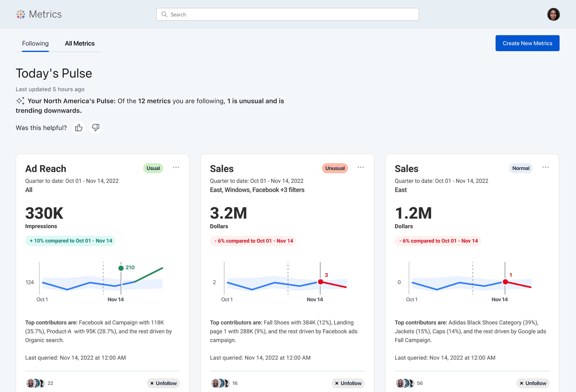The width and height of the screenshot is (576, 392).
Task: Switch to the Following tab
Action: [x=35, y=43]
